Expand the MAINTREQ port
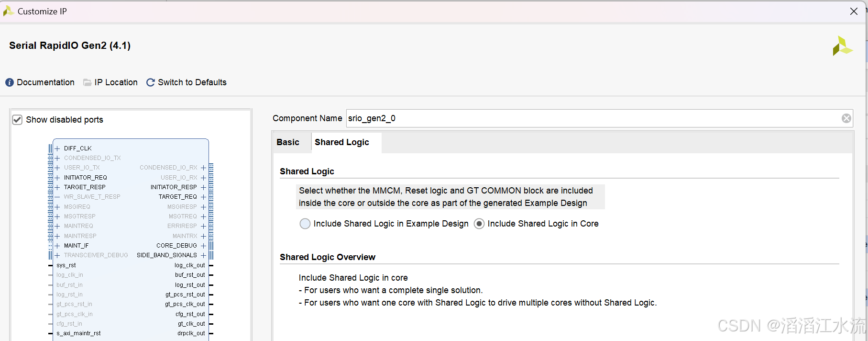 [57, 226]
